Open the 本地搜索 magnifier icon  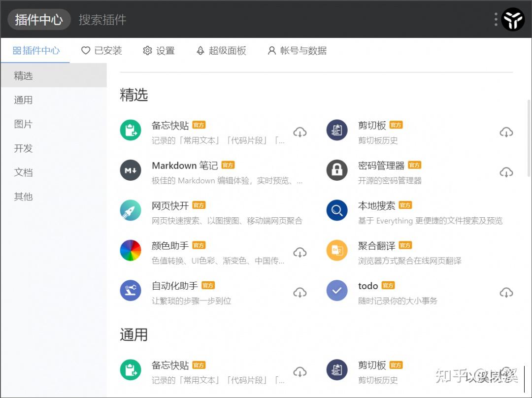pos(337,211)
